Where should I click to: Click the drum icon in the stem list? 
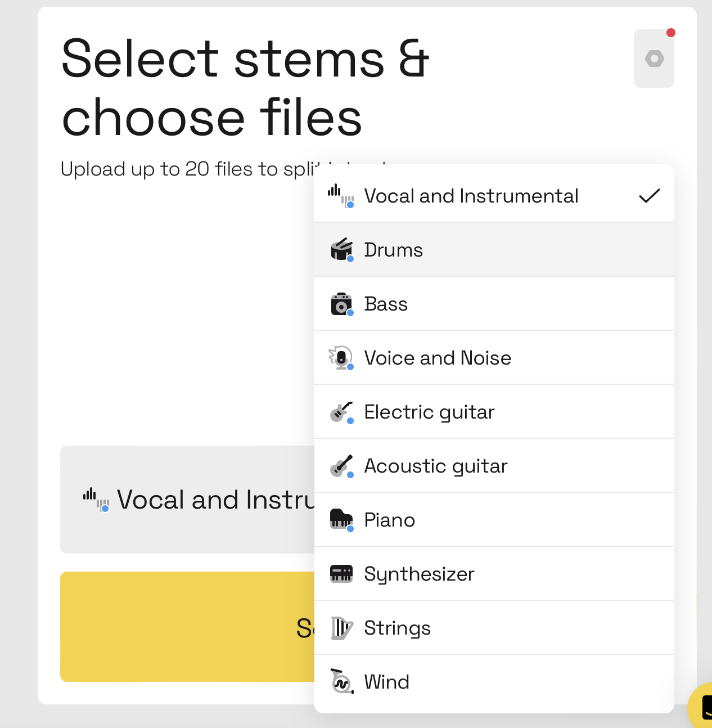pos(341,249)
